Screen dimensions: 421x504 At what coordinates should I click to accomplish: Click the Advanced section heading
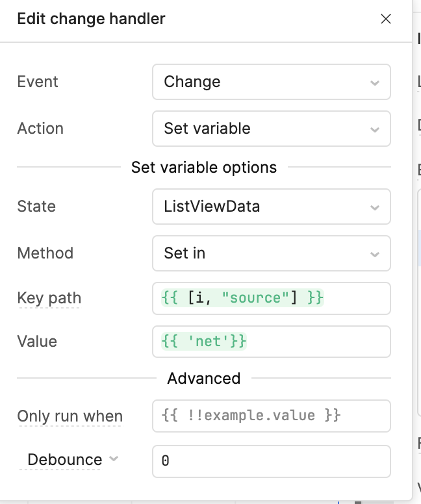(204, 378)
